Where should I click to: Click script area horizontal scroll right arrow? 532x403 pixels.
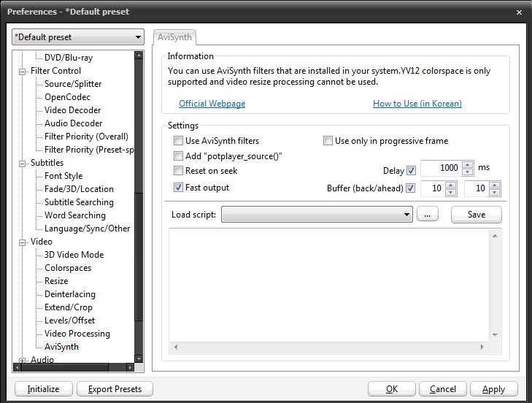point(482,347)
